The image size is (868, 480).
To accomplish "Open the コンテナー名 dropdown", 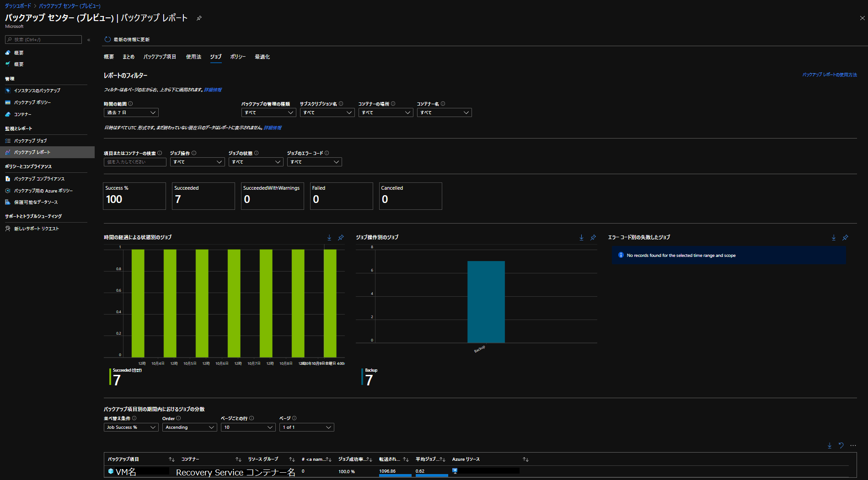I will click(444, 112).
